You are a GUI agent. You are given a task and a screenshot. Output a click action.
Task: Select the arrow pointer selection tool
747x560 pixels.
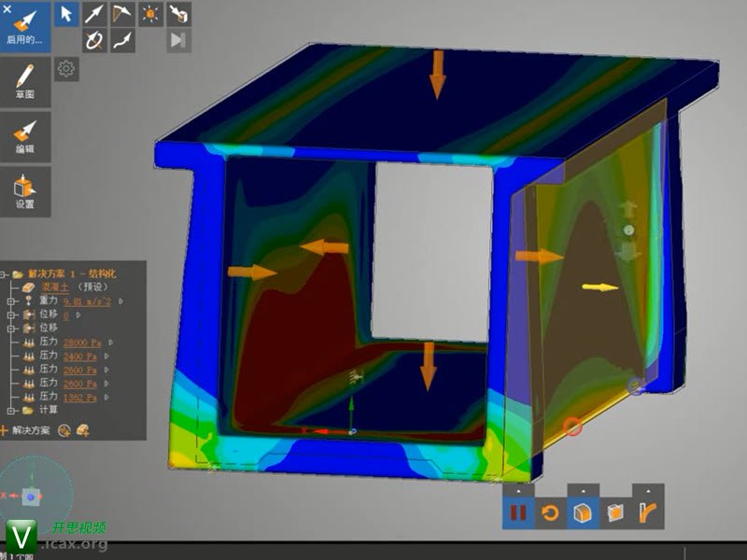(x=66, y=13)
